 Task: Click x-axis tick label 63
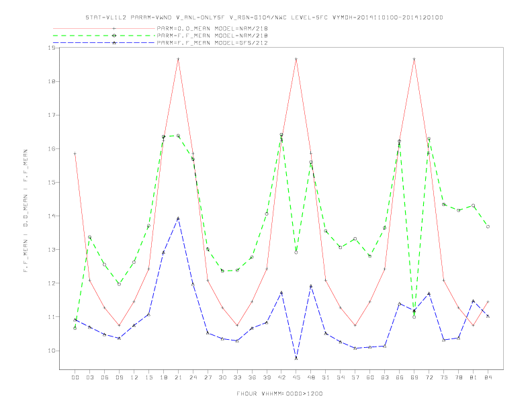385,377
